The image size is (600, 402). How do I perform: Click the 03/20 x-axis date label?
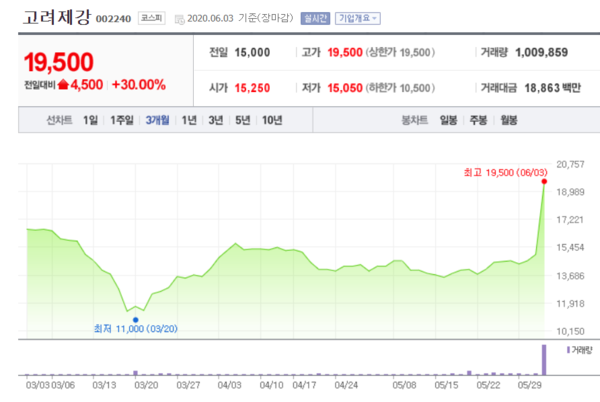coord(146,385)
